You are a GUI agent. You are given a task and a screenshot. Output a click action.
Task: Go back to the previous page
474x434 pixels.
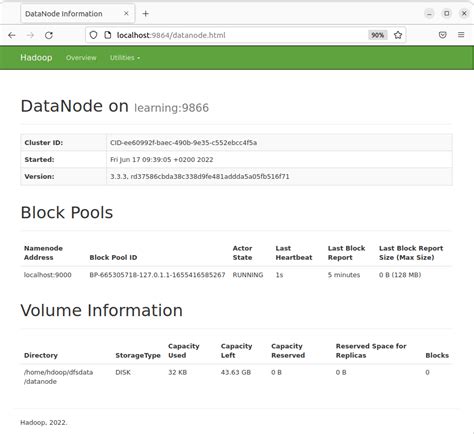coord(12,35)
